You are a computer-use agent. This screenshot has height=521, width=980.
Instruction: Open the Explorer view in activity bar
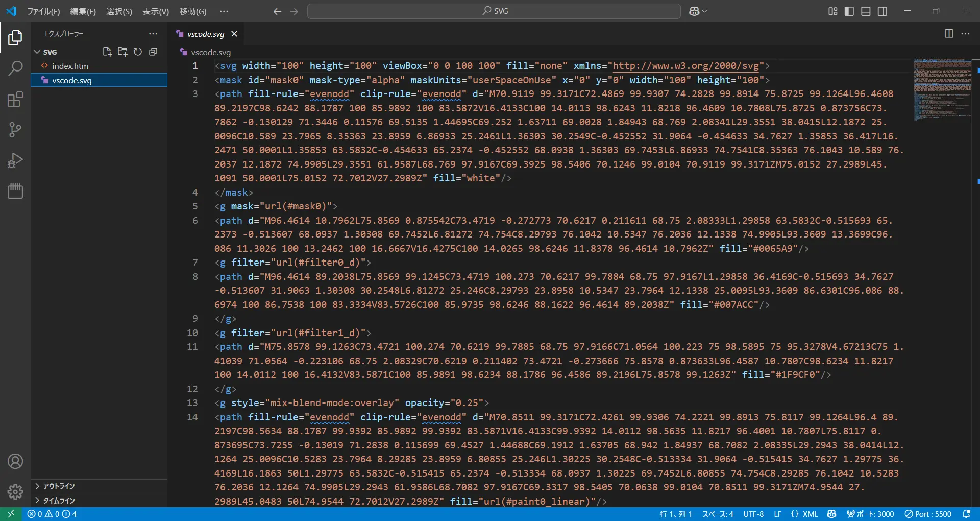click(15, 37)
